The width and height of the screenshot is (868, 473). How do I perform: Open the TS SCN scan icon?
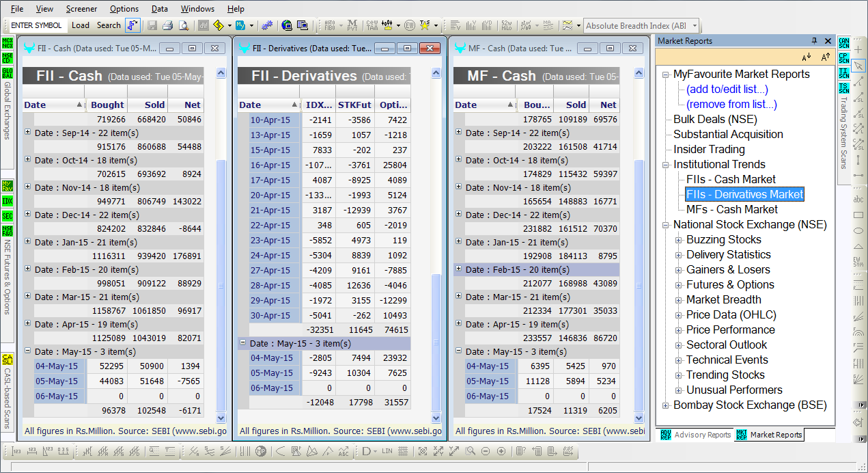pyautogui.click(x=843, y=87)
